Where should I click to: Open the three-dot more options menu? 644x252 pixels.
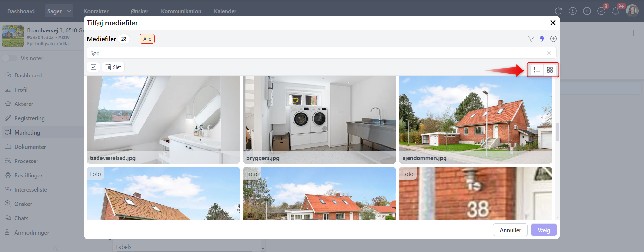coord(634,33)
